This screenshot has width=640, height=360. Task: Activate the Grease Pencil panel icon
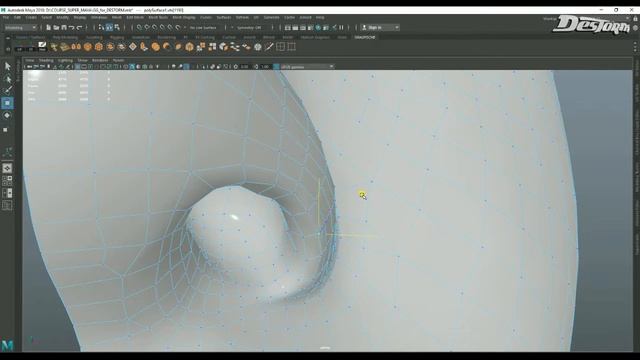click(x=68, y=66)
